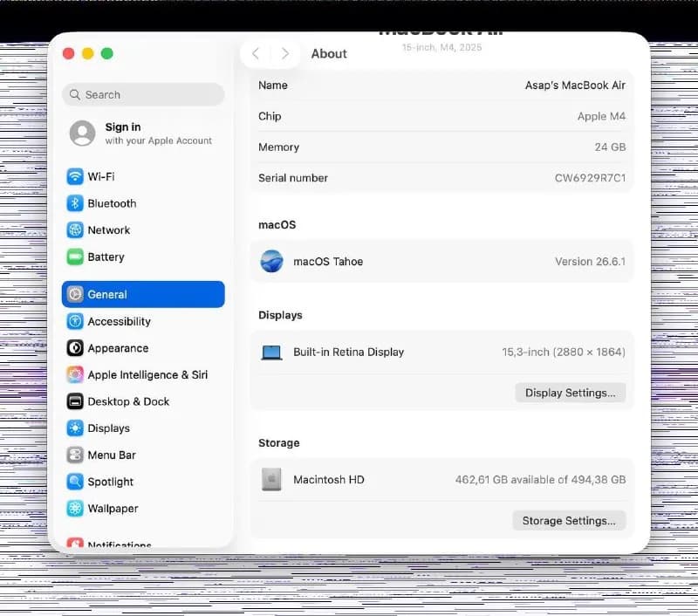Click the Wallpaper flower icon

[x=75, y=508]
